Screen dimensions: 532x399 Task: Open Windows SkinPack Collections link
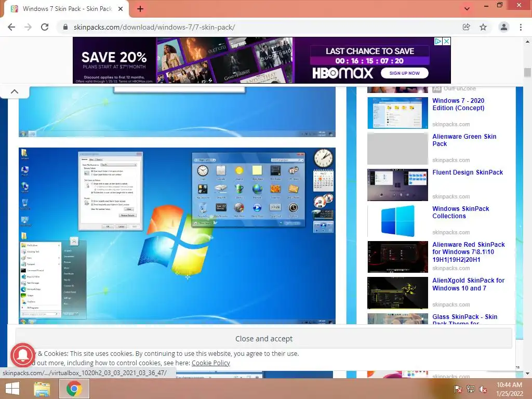point(460,212)
